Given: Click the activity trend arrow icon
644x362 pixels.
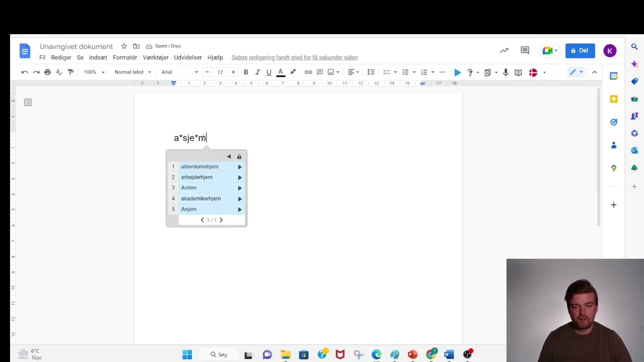Looking at the screenshot, I should pos(504,50).
